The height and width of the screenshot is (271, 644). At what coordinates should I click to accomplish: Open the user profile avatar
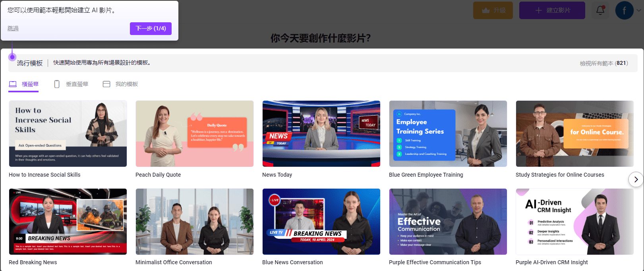tap(624, 10)
